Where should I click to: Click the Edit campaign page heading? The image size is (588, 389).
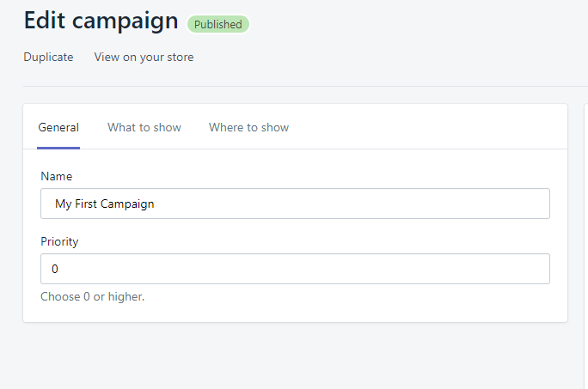(x=101, y=21)
